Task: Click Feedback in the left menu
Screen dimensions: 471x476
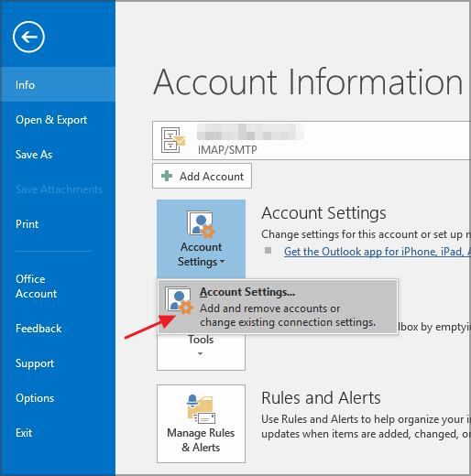Action: click(38, 329)
